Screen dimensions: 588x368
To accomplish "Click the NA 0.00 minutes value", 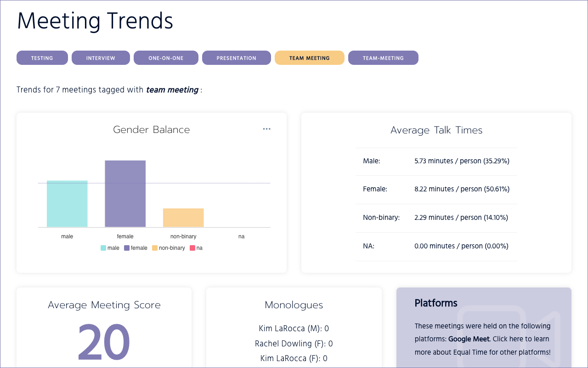I will pos(461,246).
